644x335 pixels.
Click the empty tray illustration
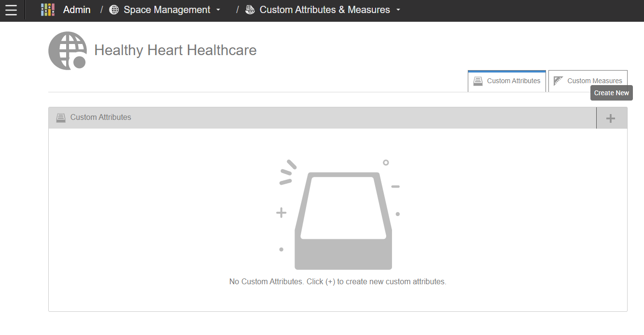point(343,220)
